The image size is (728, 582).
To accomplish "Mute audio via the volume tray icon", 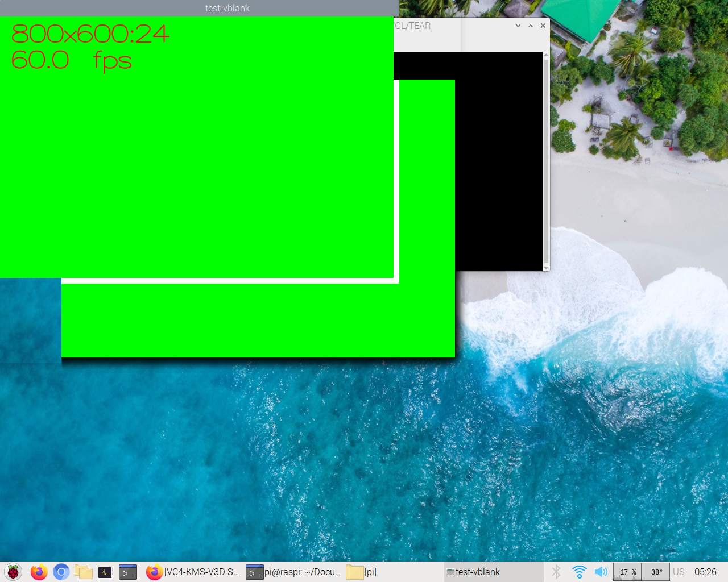I will pyautogui.click(x=601, y=572).
